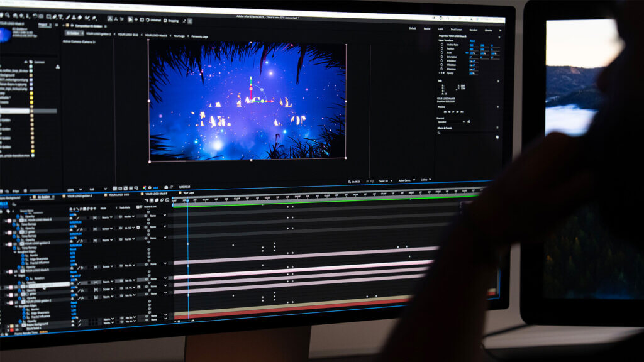This screenshot has height=362, width=644.
Task: Open the Preview shortcut Spacebar dropdown
Action: (x=452, y=121)
